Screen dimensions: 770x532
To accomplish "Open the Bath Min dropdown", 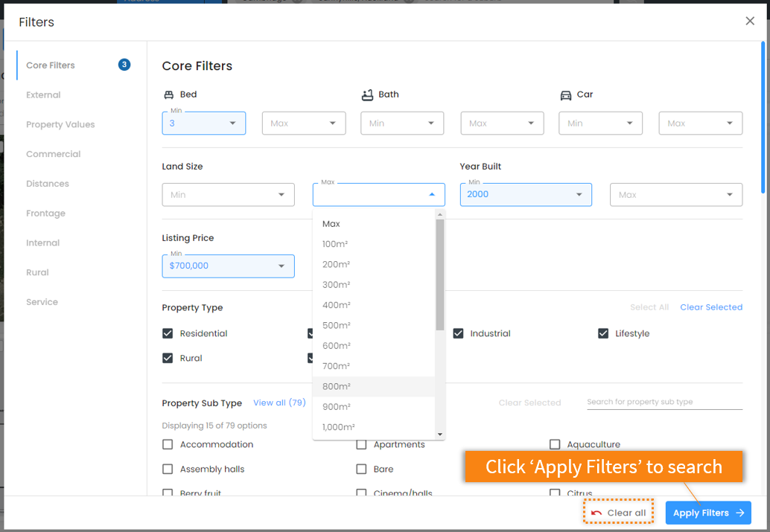I will coord(402,124).
